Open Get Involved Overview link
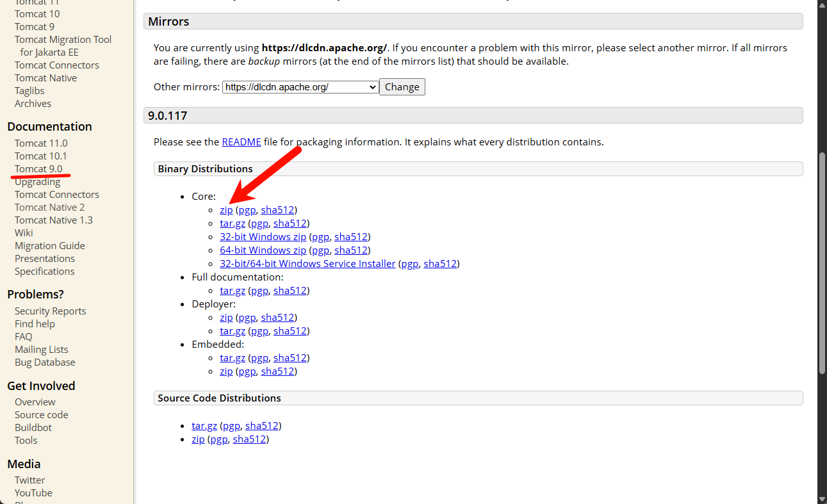The width and height of the screenshot is (827, 504). click(x=35, y=402)
